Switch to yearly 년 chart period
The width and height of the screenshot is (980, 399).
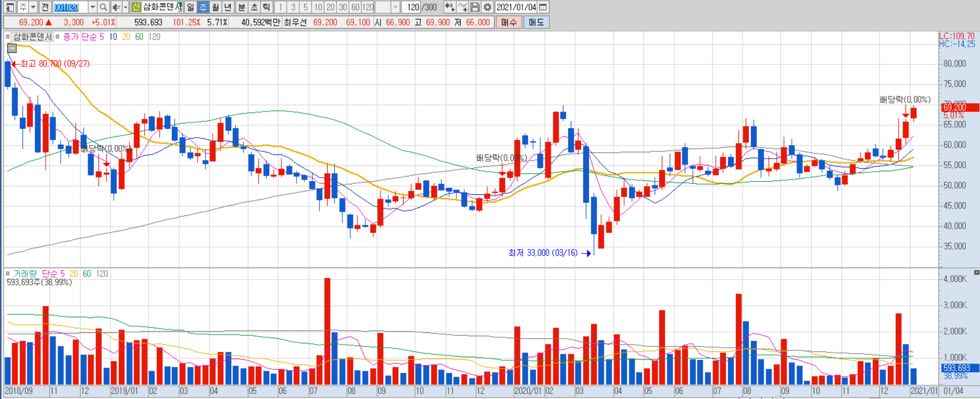coord(228,7)
